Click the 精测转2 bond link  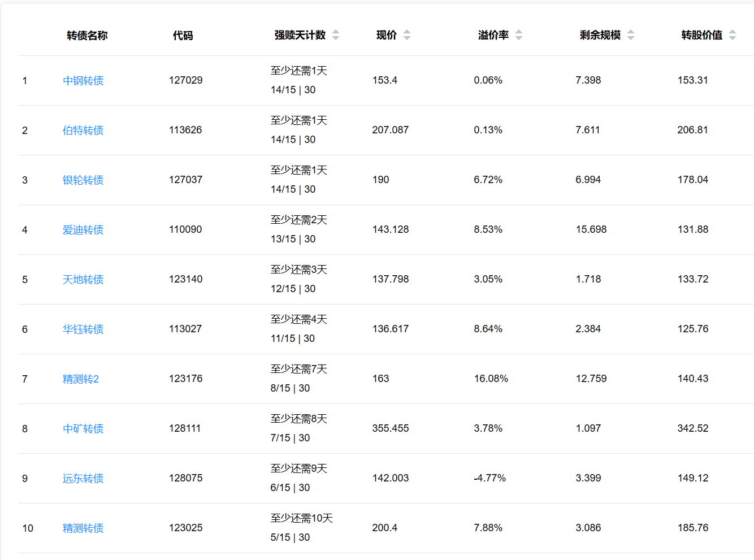click(81, 379)
